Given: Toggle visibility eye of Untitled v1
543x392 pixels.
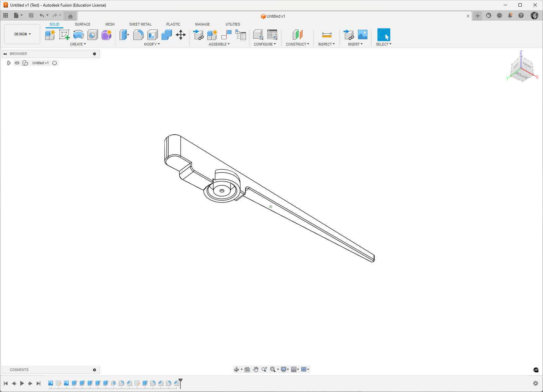Looking at the screenshot, I should click(x=17, y=63).
